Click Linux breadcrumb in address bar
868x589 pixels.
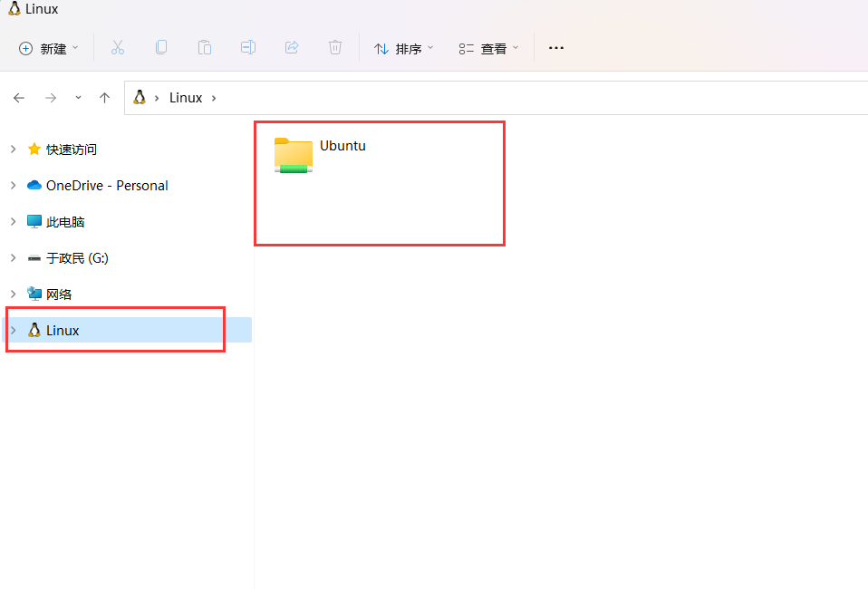pos(186,98)
